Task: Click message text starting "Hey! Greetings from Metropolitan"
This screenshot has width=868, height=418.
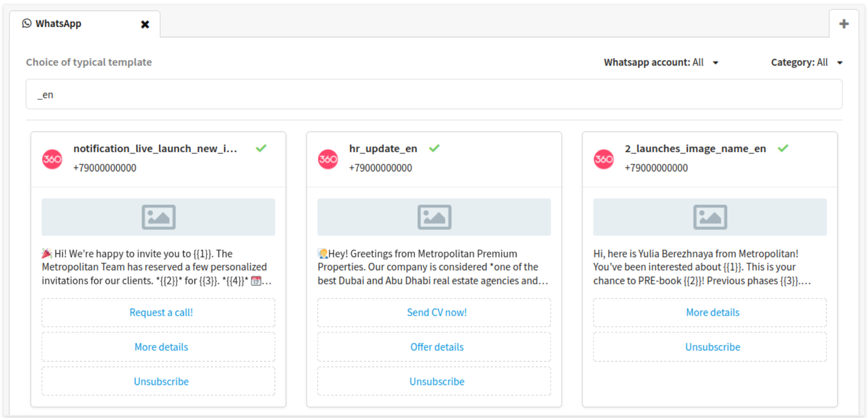Action: point(433,267)
